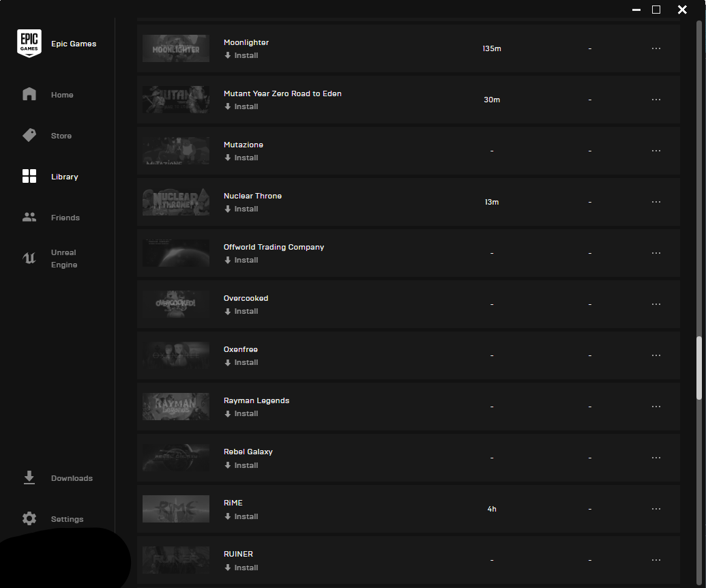This screenshot has height=588, width=706.
Task: Open the Settings gear icon
Action: pyautogui.click(x=29, y=518)
